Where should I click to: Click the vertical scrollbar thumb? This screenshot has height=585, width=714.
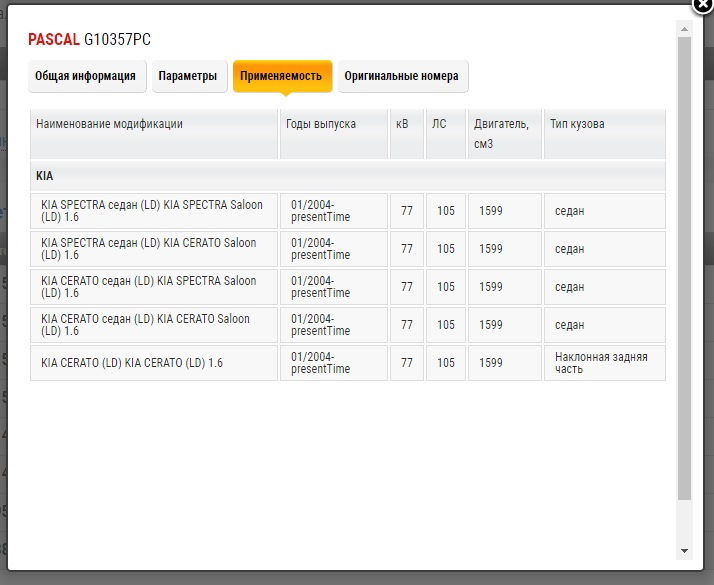pyautogui.click(x=684, y=269)
